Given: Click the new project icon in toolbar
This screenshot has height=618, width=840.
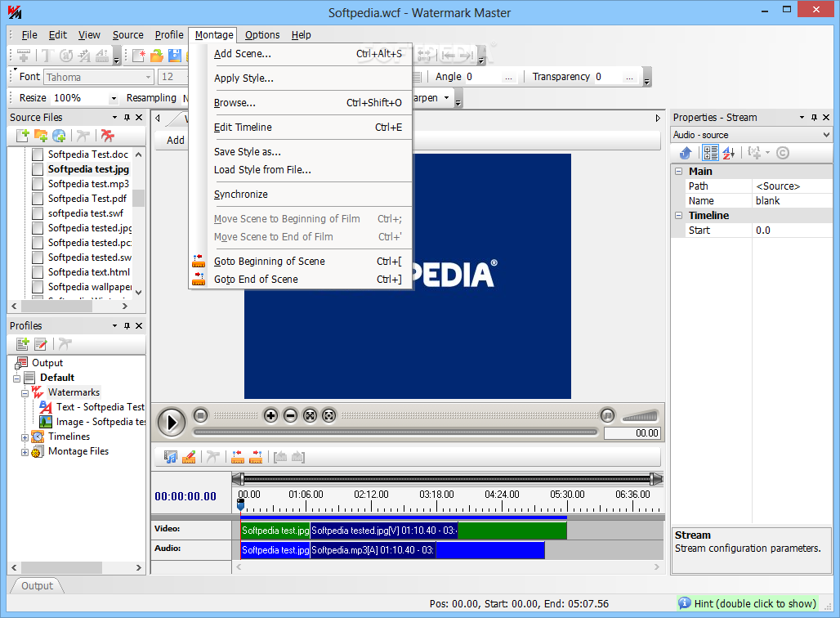Looking at the screenshot, I should pyautogui.click(x=139, y=56).
